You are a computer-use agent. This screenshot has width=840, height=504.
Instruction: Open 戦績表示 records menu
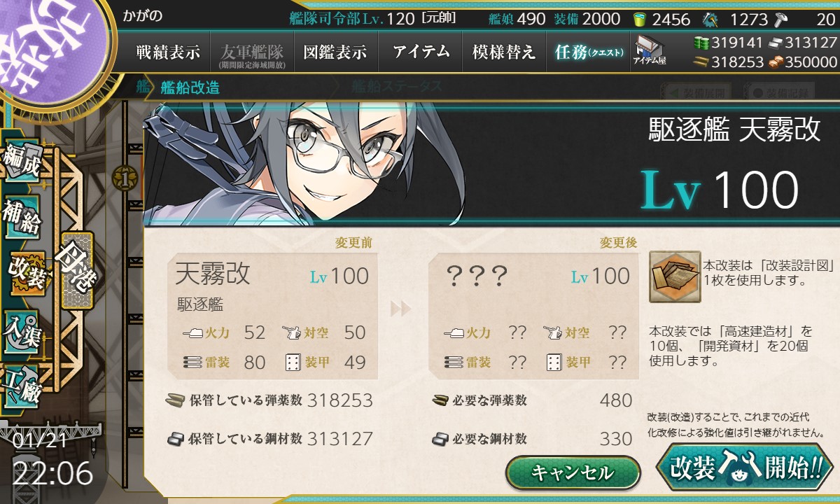coord(168,52)
